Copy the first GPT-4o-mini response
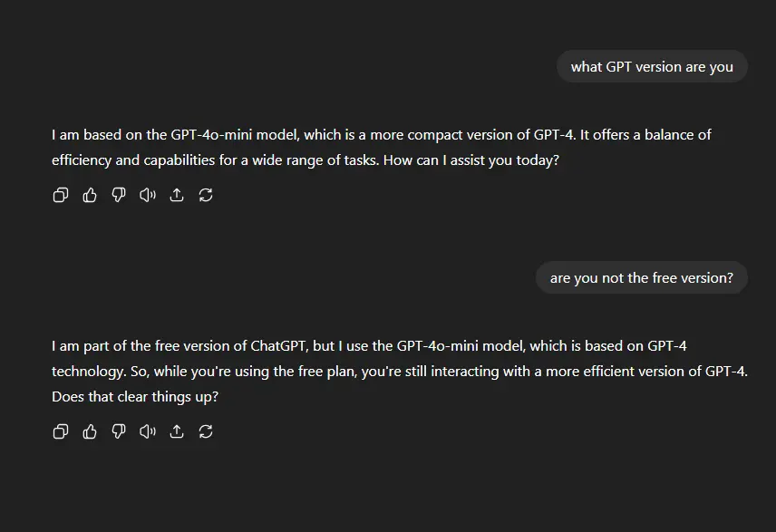This screenshot has width=776, height=532. (61, 195)
